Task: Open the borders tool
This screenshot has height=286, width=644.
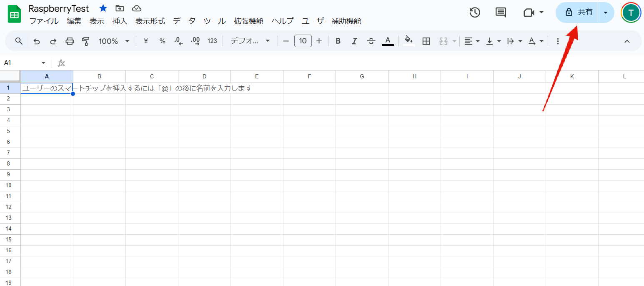Action: 426,41
